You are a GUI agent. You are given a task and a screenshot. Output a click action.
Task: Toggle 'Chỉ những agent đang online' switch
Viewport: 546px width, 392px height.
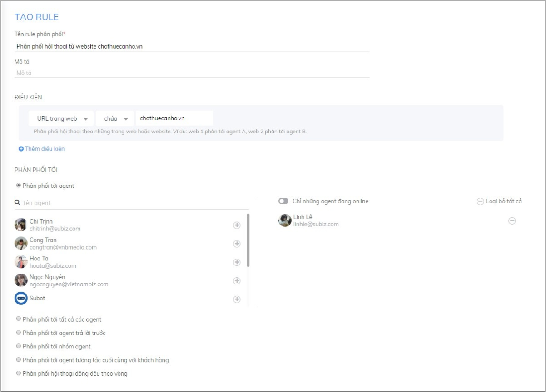283,201
